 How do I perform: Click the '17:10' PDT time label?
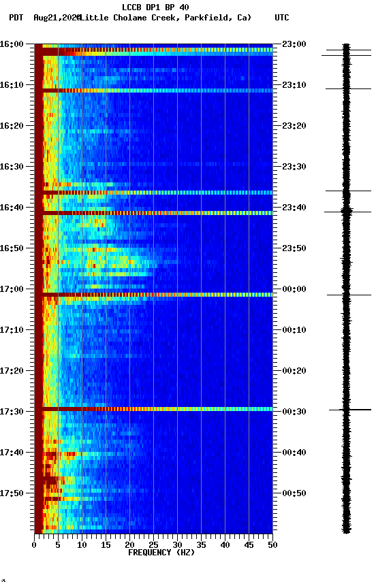[x=12, y=330]
